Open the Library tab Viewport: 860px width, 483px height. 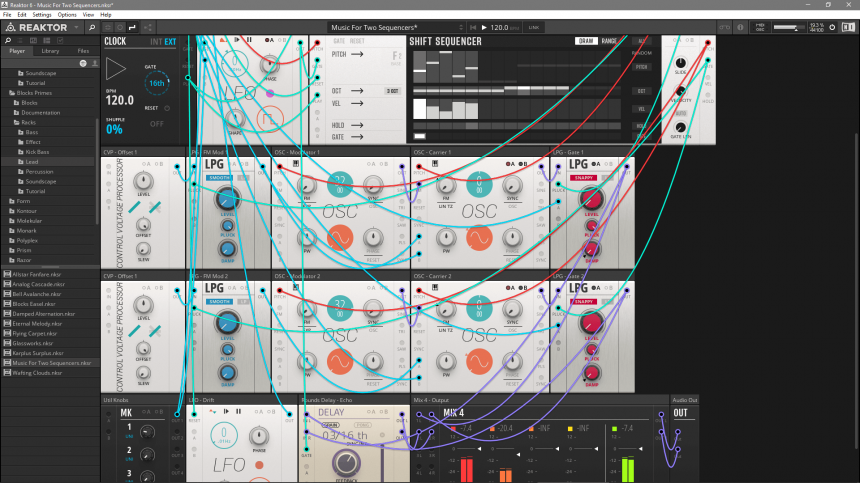tap(50, 51)
